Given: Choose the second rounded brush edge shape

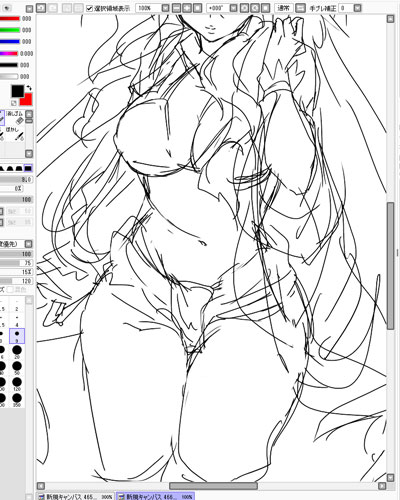Looking at the screenshot, I should pyautogui.click(x=11, y=168).
